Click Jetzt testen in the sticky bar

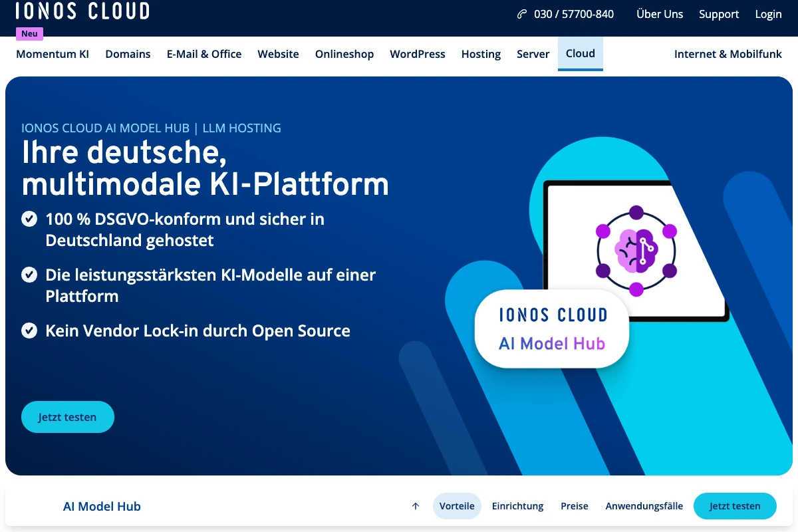point(735,506)
